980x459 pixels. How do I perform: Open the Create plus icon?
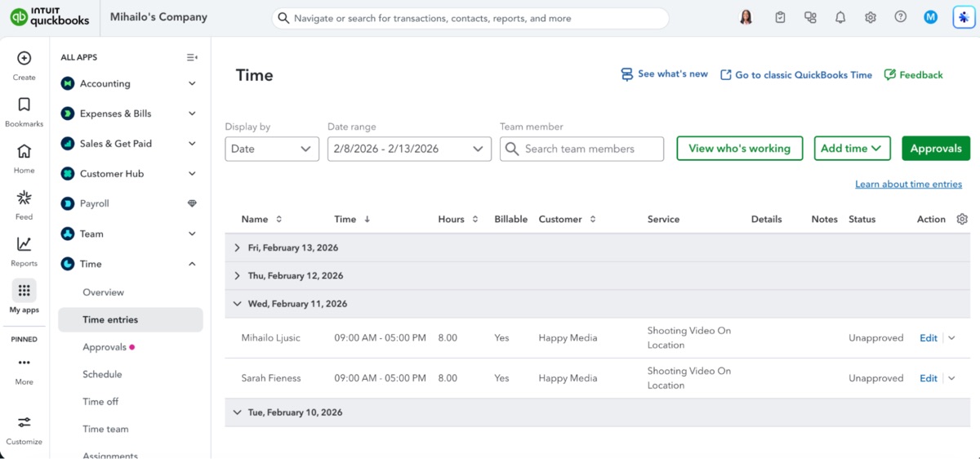pyautogui.click(x=24, y=58)
